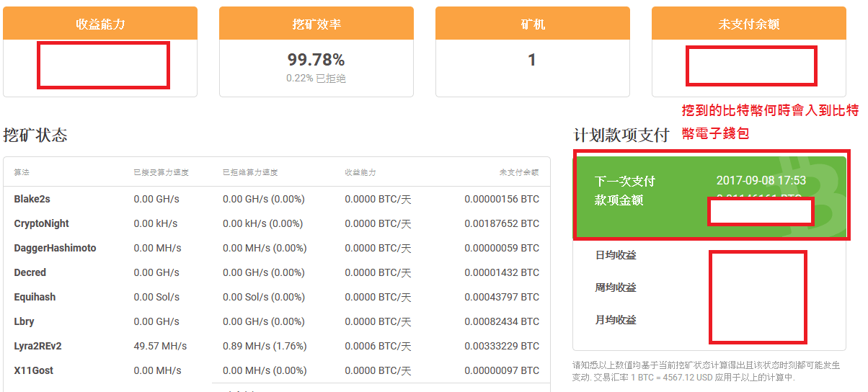
Task: Click the 月均收益 label
Action: coord(615,320)
